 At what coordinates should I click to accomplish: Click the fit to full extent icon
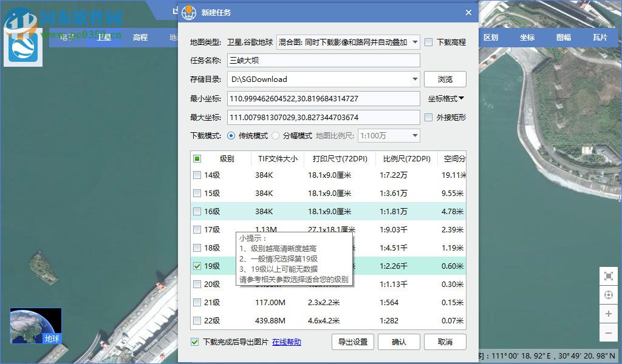(x=609, y=276)
